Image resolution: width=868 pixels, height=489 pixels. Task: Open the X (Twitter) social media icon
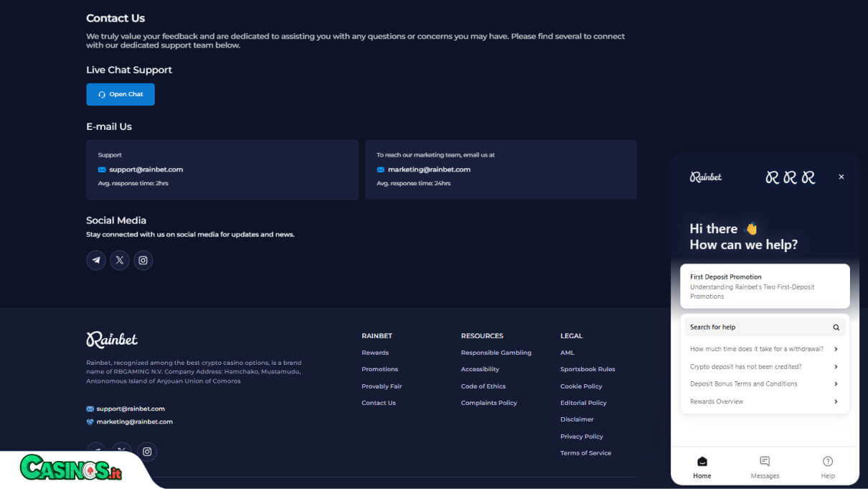(120, 260)
